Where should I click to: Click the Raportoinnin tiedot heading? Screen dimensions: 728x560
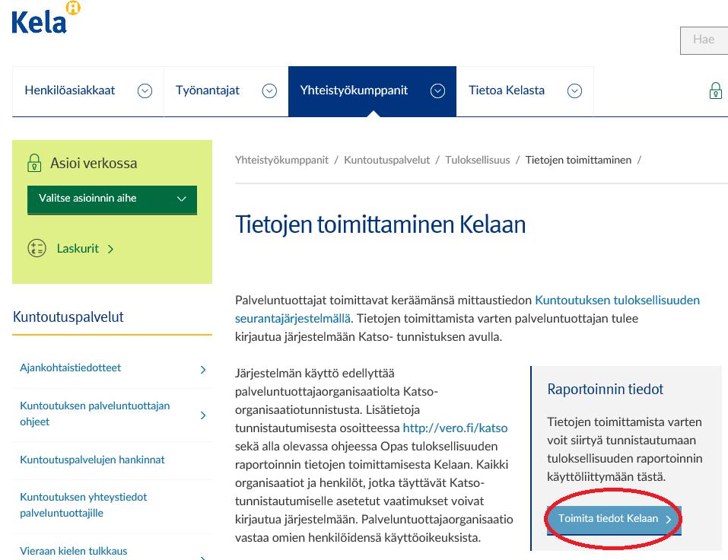point(605,389)
